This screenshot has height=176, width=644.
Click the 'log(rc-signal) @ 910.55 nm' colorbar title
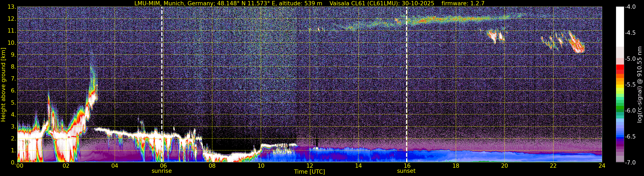click(639, 85)
